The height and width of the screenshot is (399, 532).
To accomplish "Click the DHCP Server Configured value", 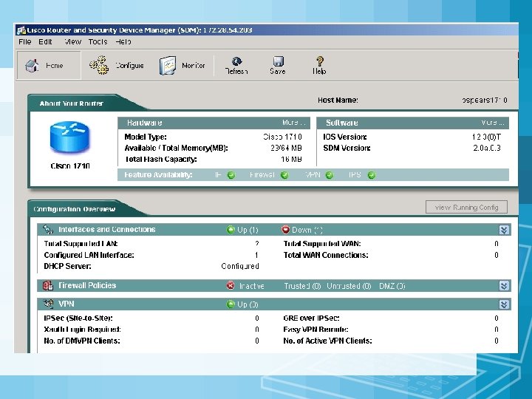I will (240, 266).
